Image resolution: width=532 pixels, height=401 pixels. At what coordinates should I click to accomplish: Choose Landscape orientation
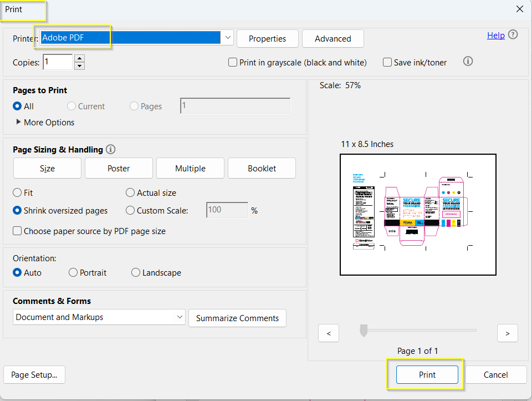tap(136, 273)
